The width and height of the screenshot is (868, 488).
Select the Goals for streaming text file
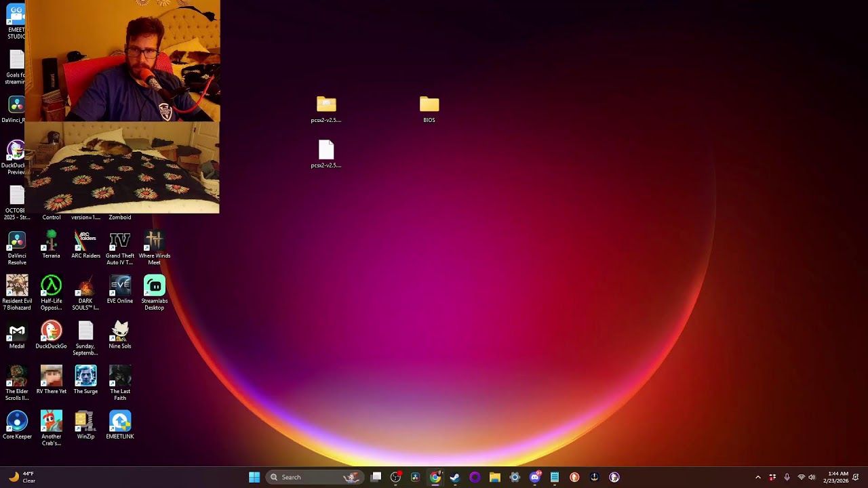click(15, 68)
